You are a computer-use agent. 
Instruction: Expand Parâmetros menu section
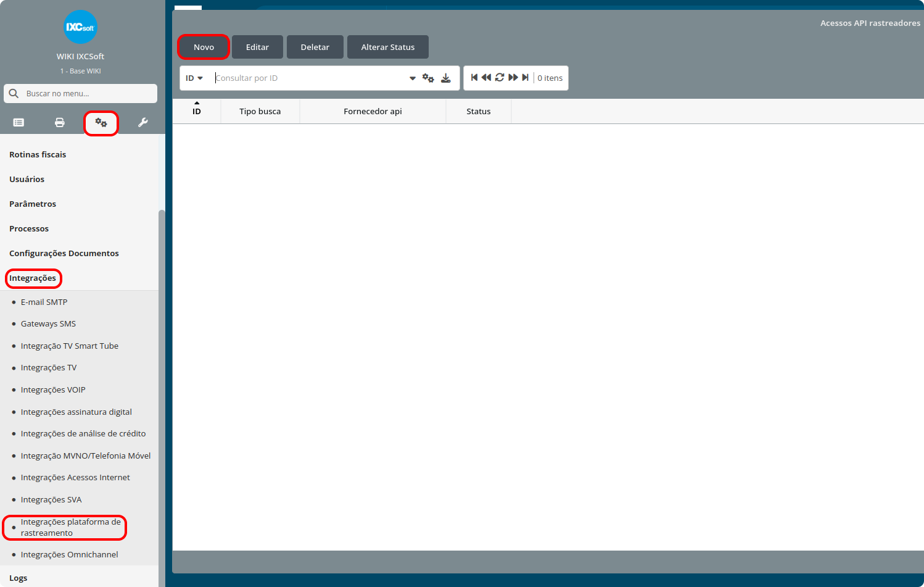click(x=33, y=204)
